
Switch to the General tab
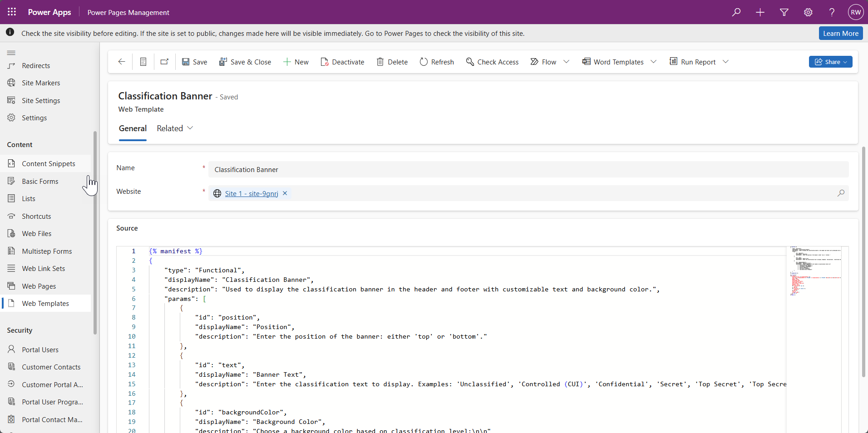[133, 128]
